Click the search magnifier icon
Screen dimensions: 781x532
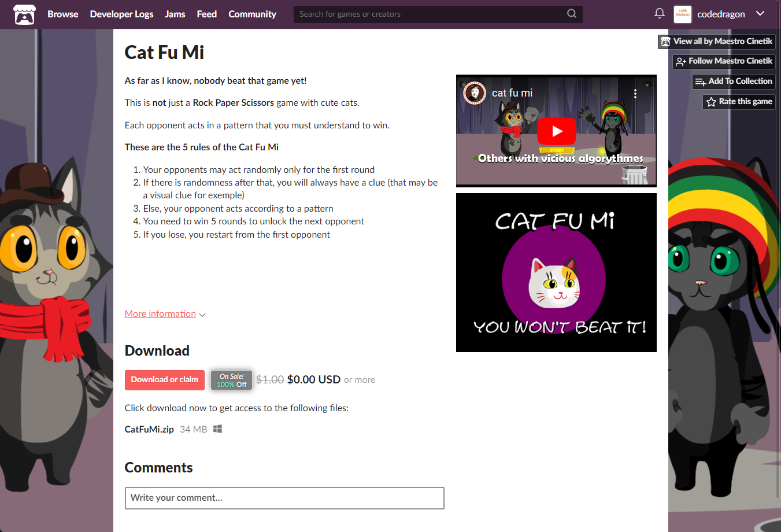click(x=572, y=13)
